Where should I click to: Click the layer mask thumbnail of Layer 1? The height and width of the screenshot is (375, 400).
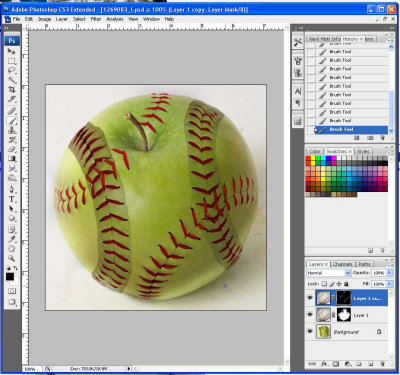coord(344,315)
